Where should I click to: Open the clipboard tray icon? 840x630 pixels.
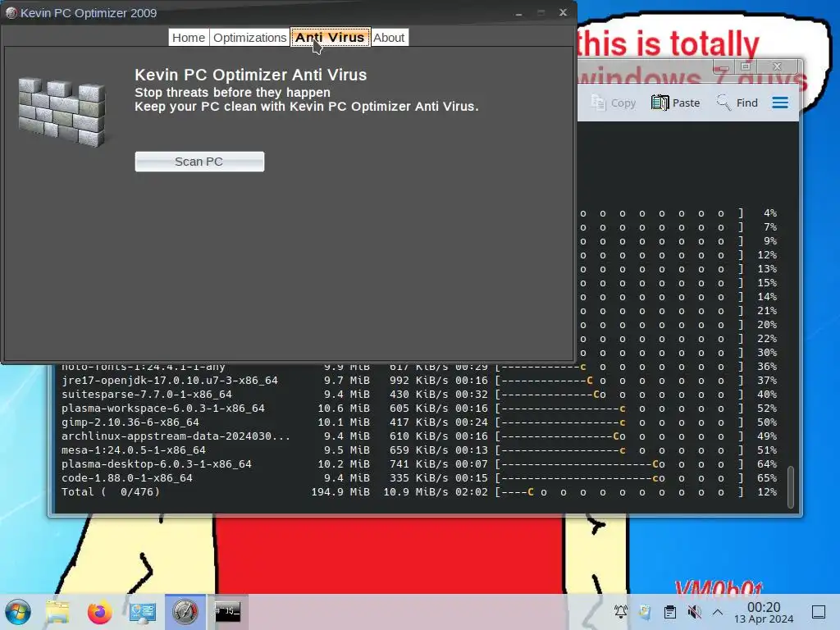[x=669, y=612]
